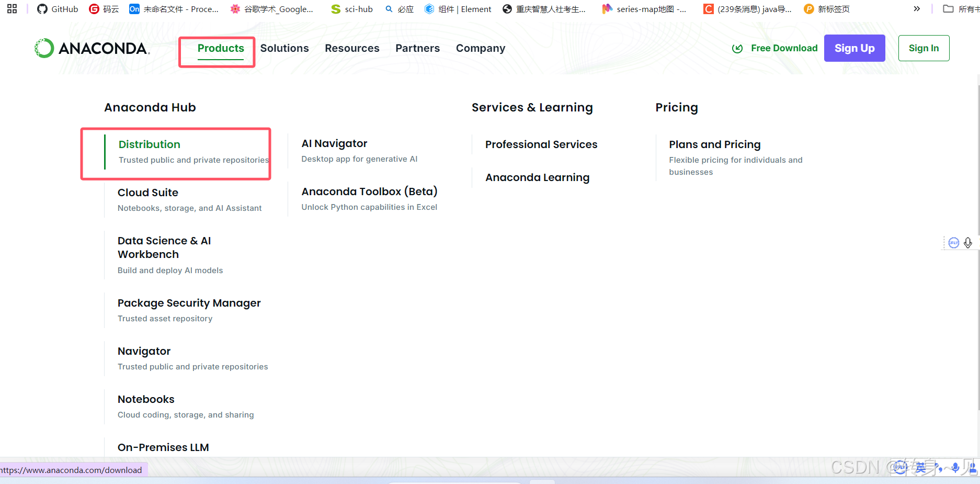Viewport: 980px width, 484px height.
Task: Click 'Cloud coding, storage, and sharing' text
Action: pos(186,415)
